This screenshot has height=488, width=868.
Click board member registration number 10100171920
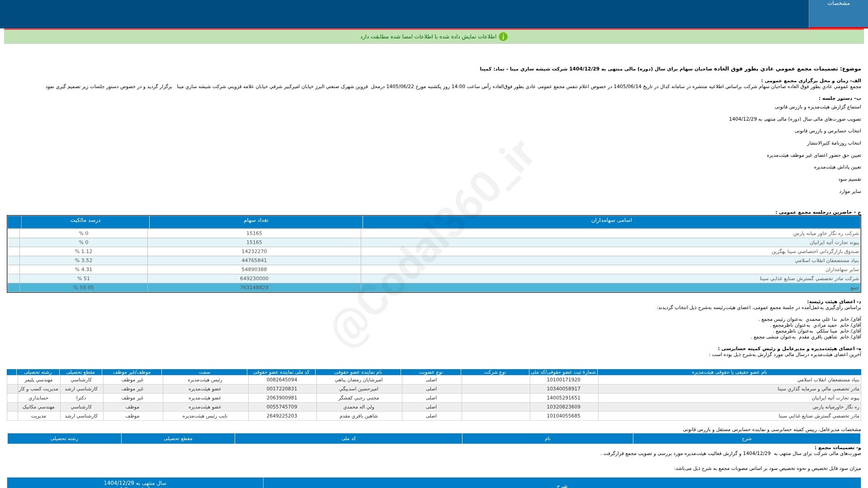tap(563, 380)
